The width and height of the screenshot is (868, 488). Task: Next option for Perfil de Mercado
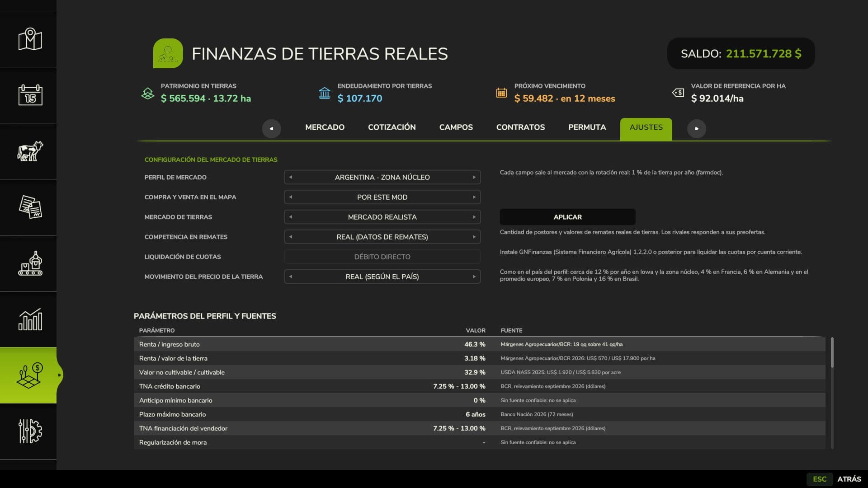474,177
